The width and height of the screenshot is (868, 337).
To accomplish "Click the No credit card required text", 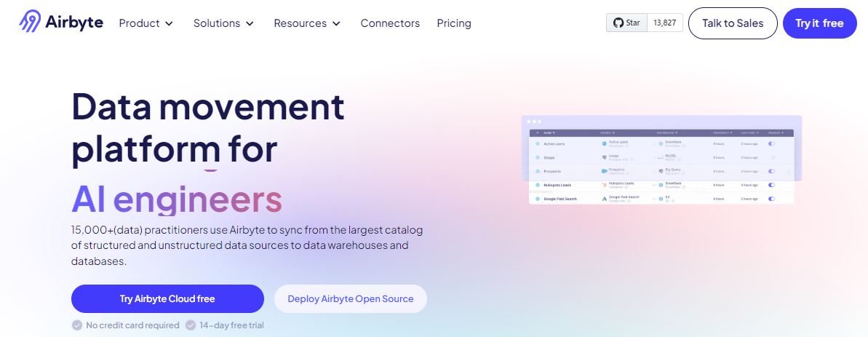I will click(133, 325).
